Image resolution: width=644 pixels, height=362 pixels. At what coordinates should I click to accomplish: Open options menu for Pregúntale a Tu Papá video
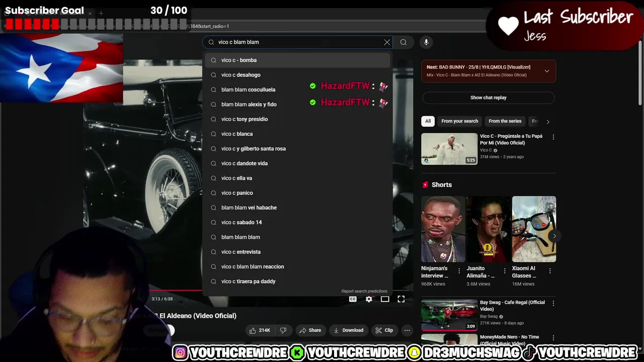(553, 137)
